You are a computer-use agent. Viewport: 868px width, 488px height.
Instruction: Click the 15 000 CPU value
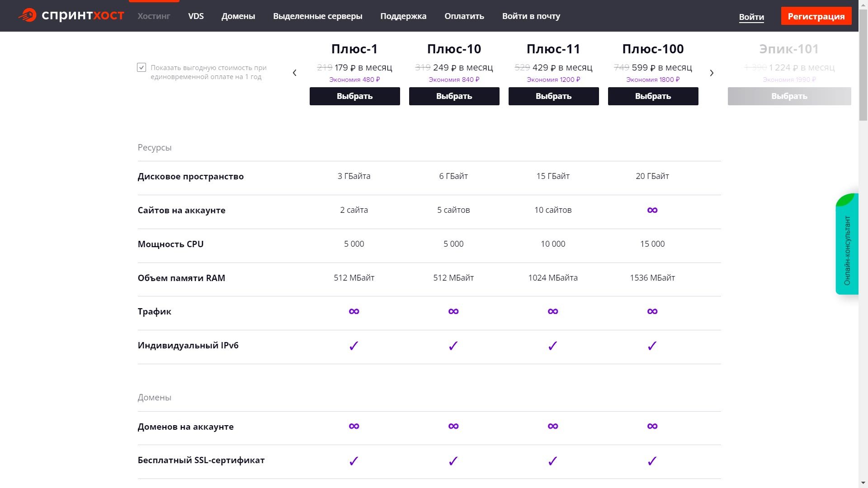(652, 244)
